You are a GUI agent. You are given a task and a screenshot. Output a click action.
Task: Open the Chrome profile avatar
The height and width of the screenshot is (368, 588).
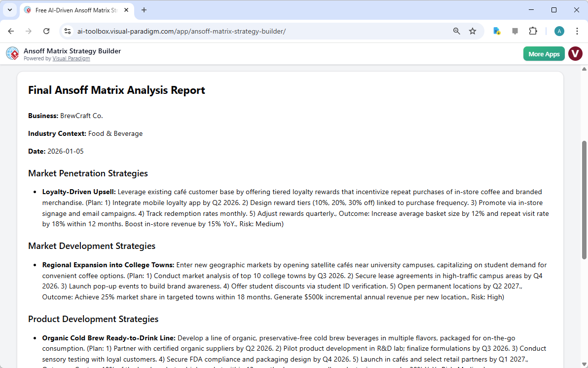click(559, 31)
